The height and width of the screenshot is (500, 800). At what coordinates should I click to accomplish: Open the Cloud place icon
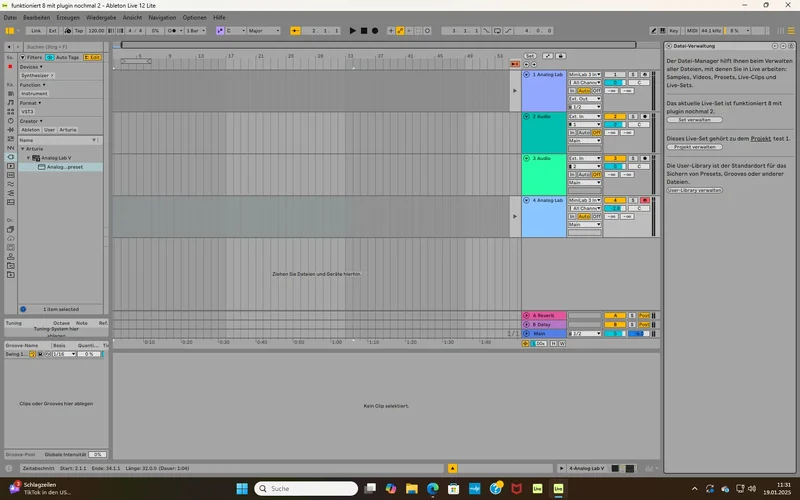coord(10,238)
